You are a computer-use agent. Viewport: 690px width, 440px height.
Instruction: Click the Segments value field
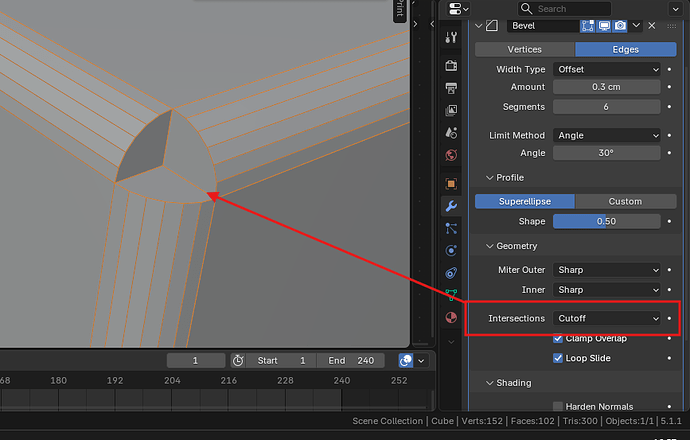607,106
